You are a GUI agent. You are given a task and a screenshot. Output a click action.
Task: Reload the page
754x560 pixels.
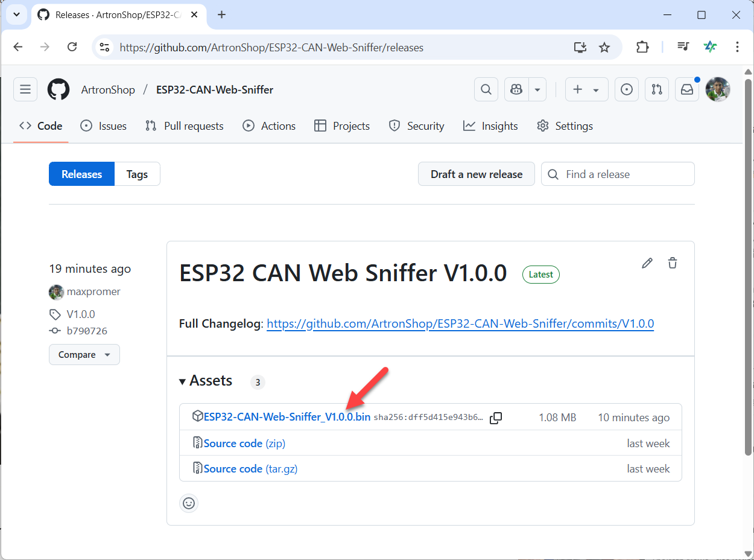point(72,47)
